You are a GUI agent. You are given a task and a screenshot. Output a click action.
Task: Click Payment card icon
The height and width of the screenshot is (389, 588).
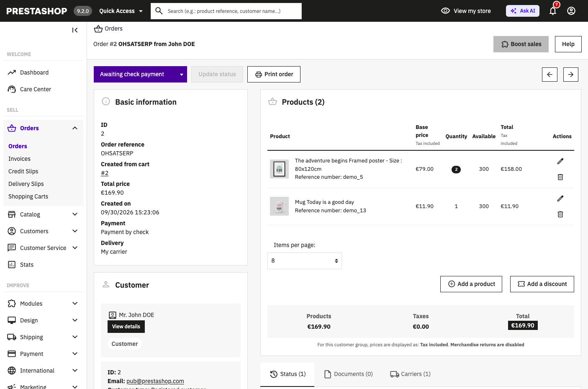12,354
